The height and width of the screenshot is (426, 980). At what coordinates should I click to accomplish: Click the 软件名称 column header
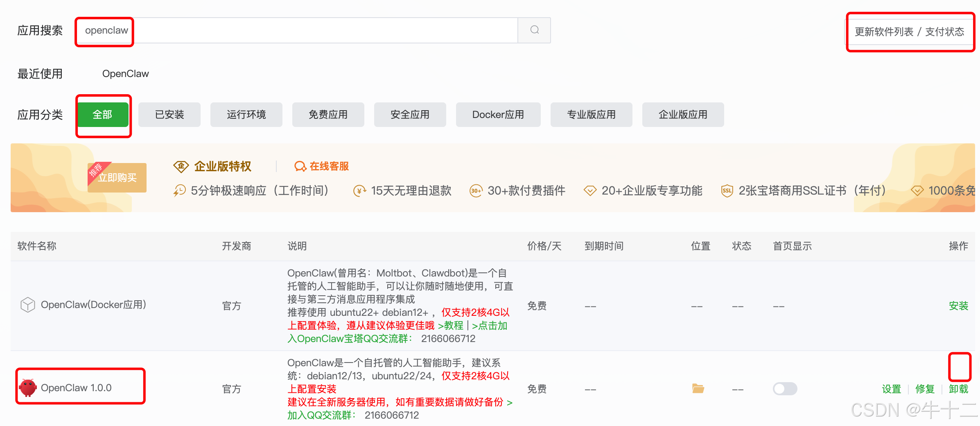[x=37, y=246]
